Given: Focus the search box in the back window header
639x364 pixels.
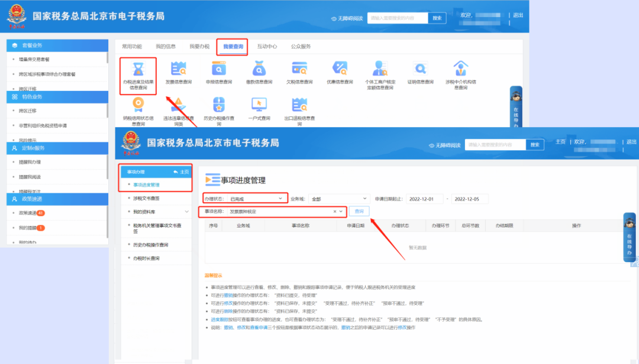Looking at the screenshot, I should (398, 18).
